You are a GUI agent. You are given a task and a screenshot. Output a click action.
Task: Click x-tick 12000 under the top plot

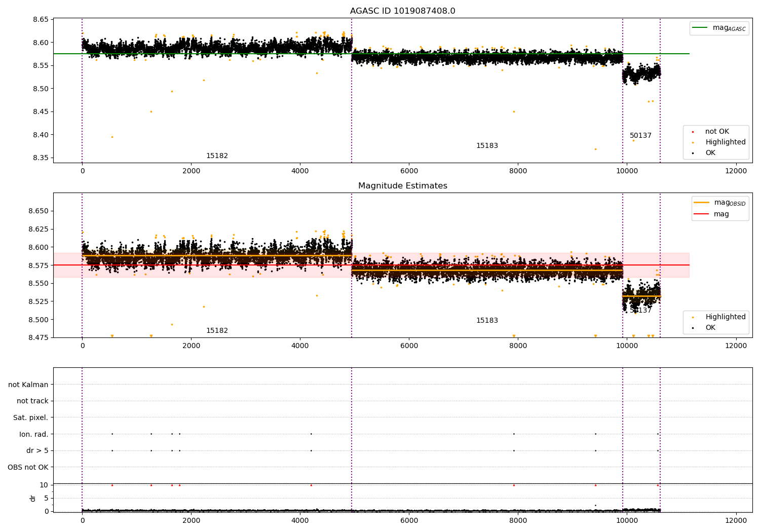[x=736, y=171]
